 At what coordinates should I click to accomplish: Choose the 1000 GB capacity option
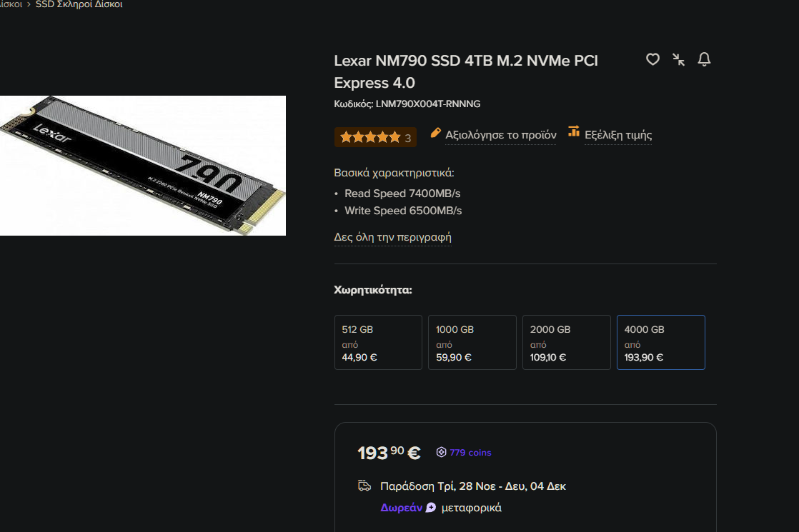[472, 342]
